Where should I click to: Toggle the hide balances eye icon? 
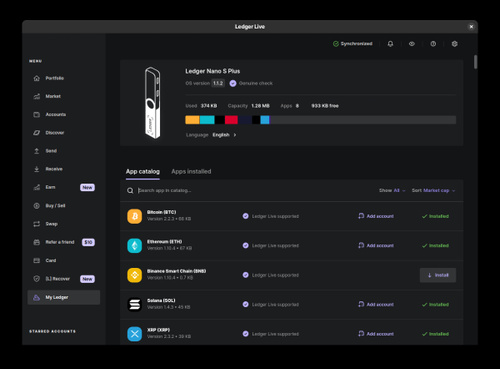click(412, 44)
